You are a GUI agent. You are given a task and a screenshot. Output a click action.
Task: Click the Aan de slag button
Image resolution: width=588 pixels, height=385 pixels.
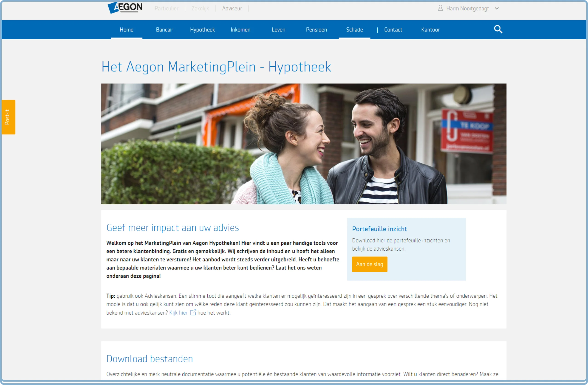(x=370, y=264)
